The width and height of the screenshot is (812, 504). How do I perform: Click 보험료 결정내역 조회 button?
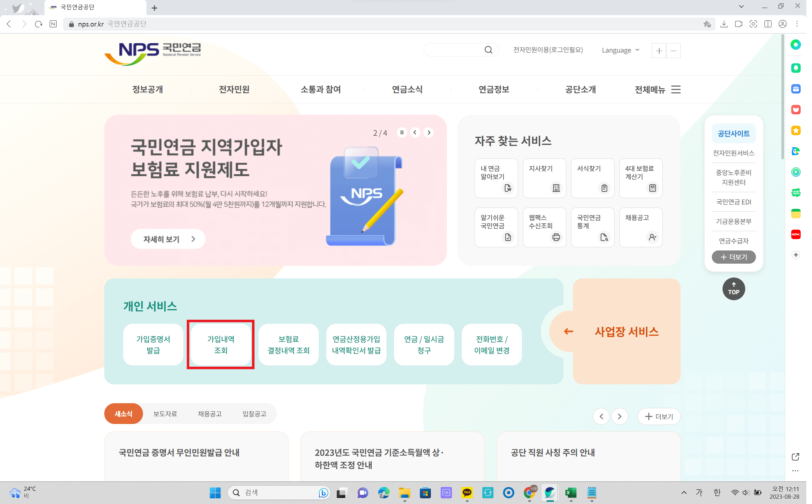coord(289,345)
